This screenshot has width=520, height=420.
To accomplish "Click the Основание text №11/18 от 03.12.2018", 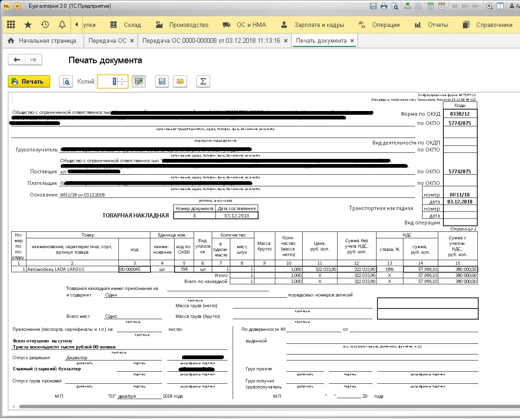I will pos(83,195).
